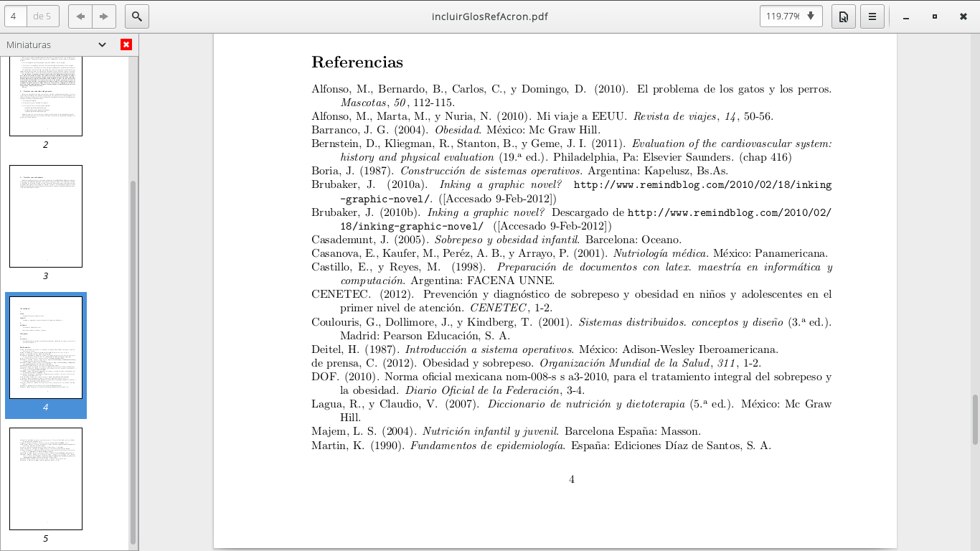Select the page 3 thumbnail
The height and width of the screenshot is (551, 980).
point(46,216)
